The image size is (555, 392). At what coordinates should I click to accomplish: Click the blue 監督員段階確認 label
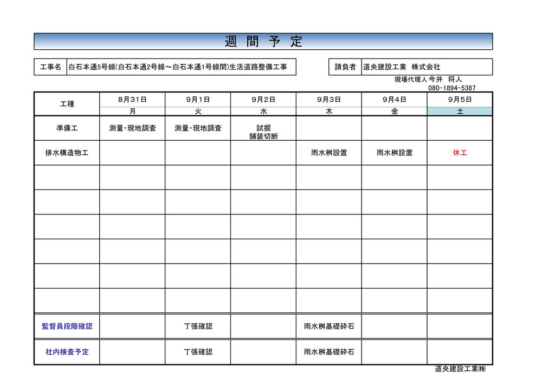tap(67, 326)
